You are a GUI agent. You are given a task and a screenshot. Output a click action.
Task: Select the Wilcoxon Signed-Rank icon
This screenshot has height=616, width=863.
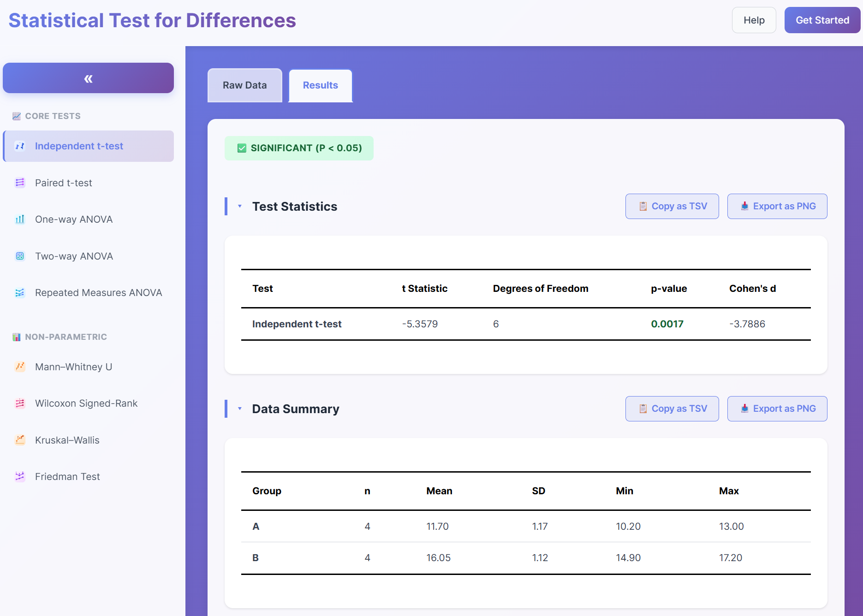pos(19,403)
